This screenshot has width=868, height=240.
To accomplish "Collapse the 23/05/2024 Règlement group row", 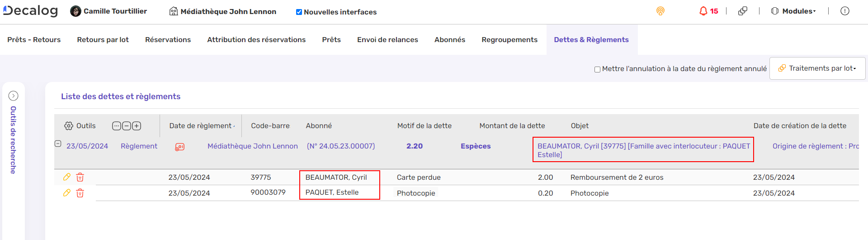I will 58,144.
